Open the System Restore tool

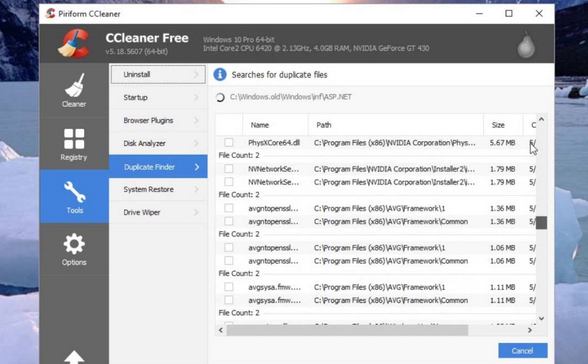[x=158, y=189]
